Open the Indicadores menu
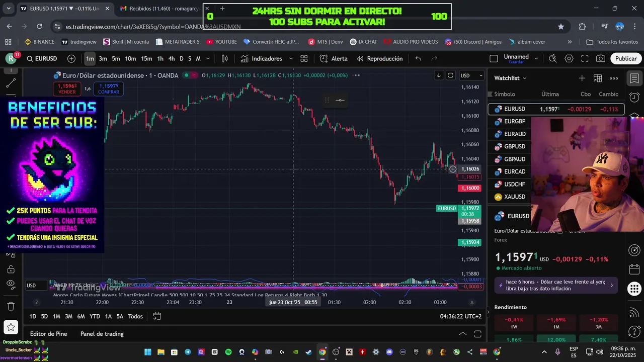644x362 pixels. coord(261,59)
